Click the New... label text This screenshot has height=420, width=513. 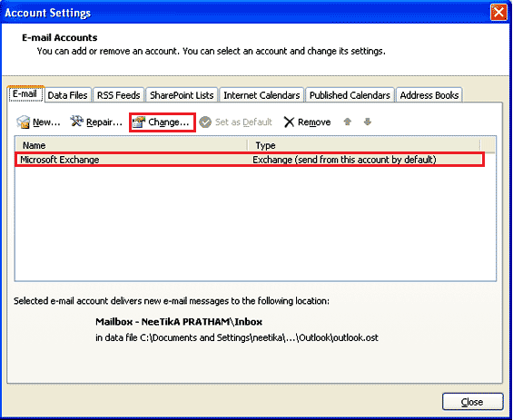46,122
